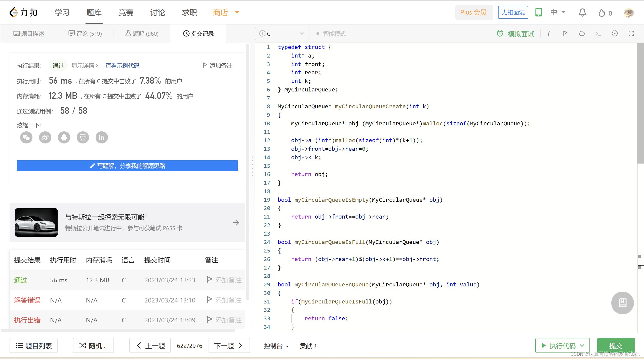Viewport: 644px width, 359px height.
Task: Click the reset/restore code icon
Action: [582, 34]
